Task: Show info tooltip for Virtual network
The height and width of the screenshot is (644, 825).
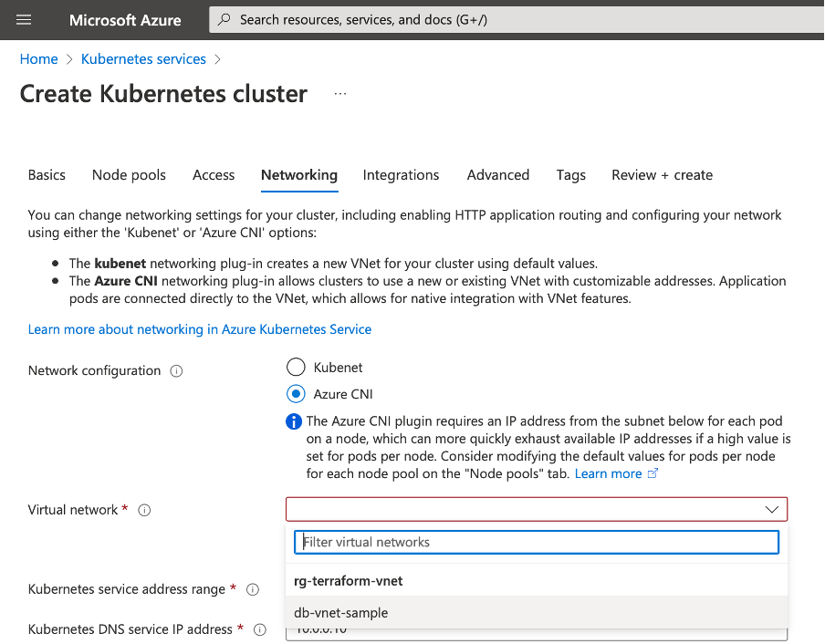Action: [x=144, y=510]
